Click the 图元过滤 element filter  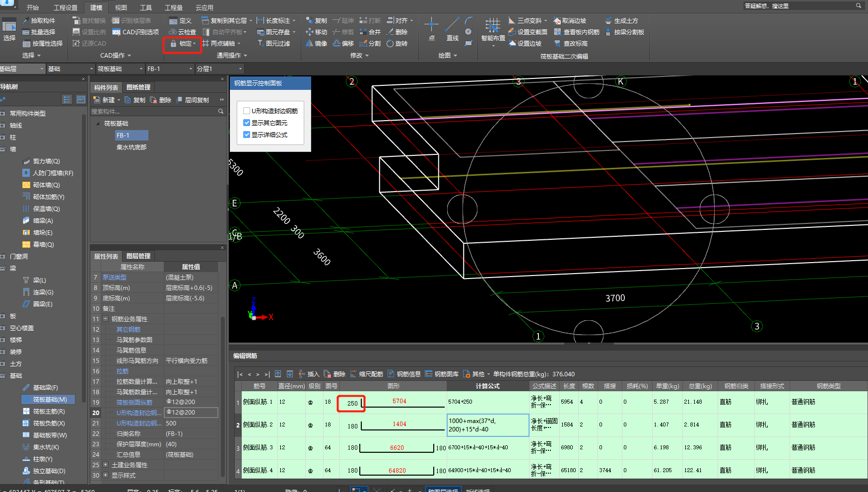pos(273,44)
